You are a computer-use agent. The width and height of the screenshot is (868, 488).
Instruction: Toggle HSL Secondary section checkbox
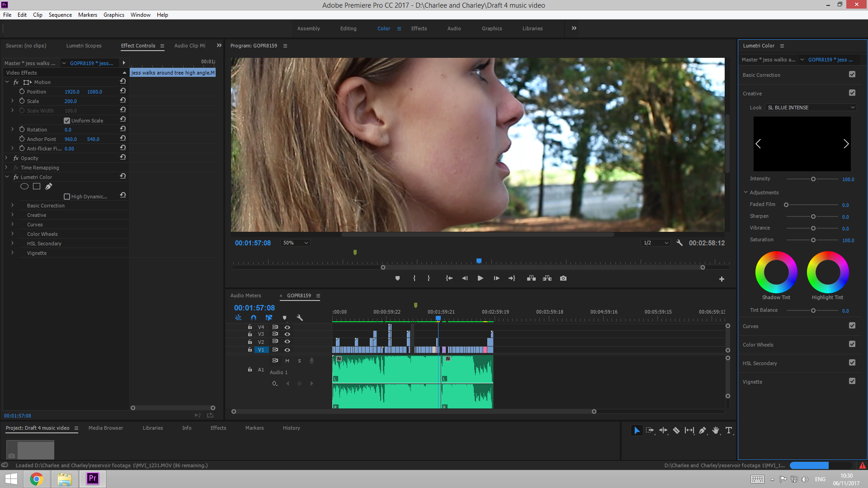point(852,363)
